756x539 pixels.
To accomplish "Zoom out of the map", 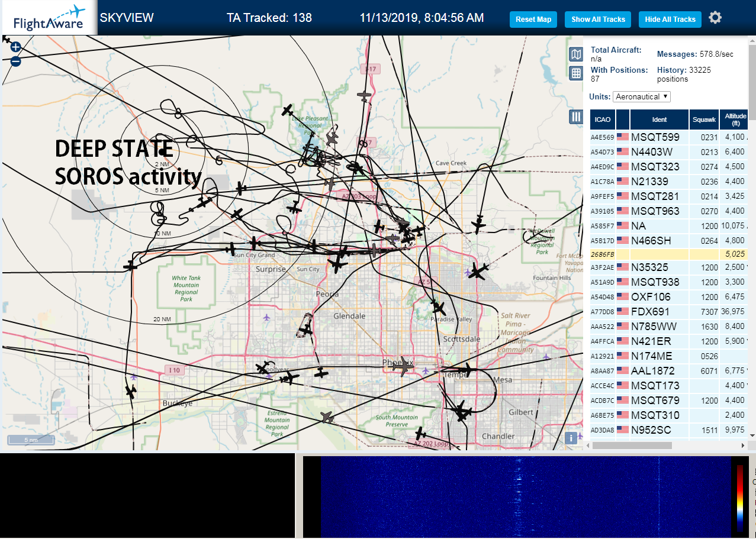I will pyautogui.click(x=15, y=61).
